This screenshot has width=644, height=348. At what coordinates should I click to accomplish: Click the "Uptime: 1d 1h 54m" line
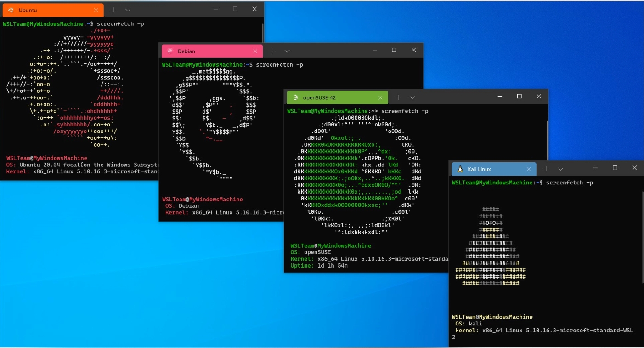pyautogui.click(x=319, y=266)
